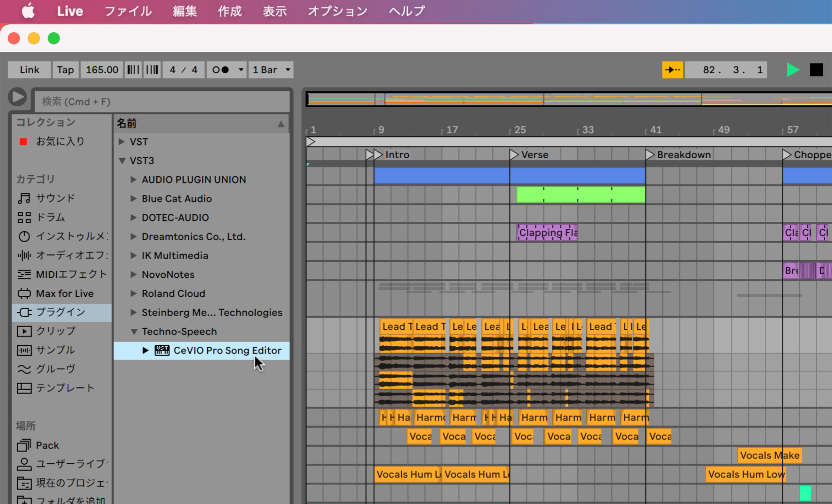Select the Vocals Hum Low clip
Screen dimensions: 832x504
pyautogui.click(x=746, y=474)
